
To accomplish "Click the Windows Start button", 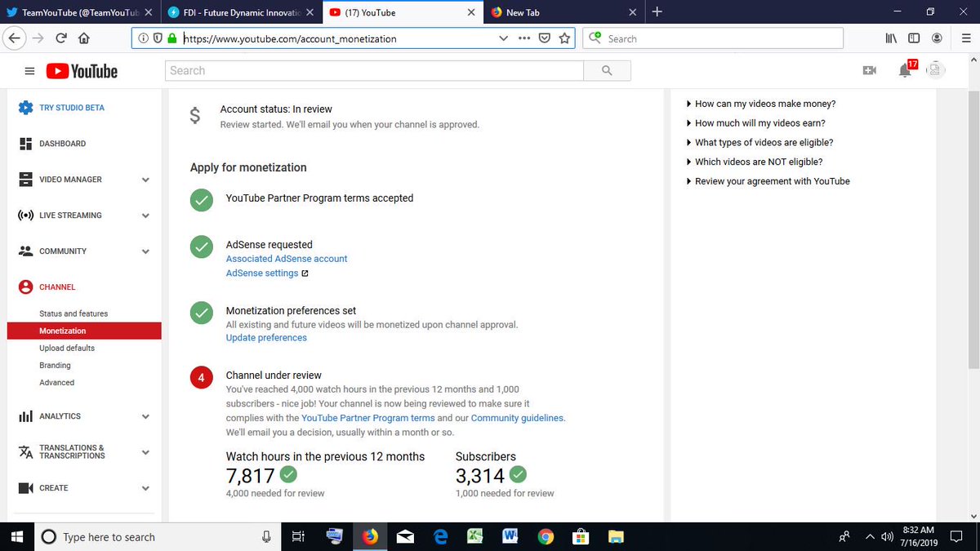I will click(16, 536).
